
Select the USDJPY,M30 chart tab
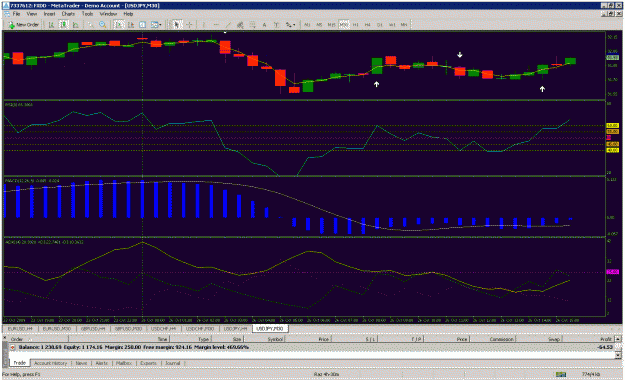270,329
